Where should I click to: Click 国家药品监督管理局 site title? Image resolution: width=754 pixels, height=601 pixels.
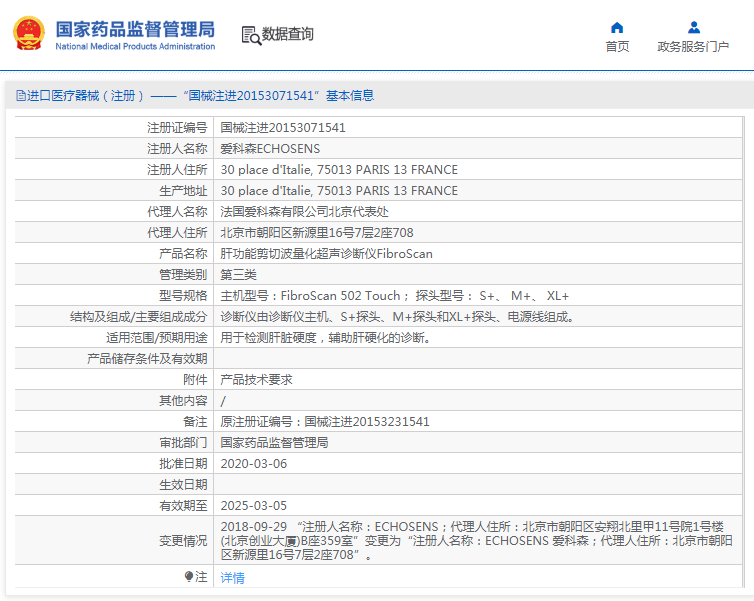pos(135,29)
